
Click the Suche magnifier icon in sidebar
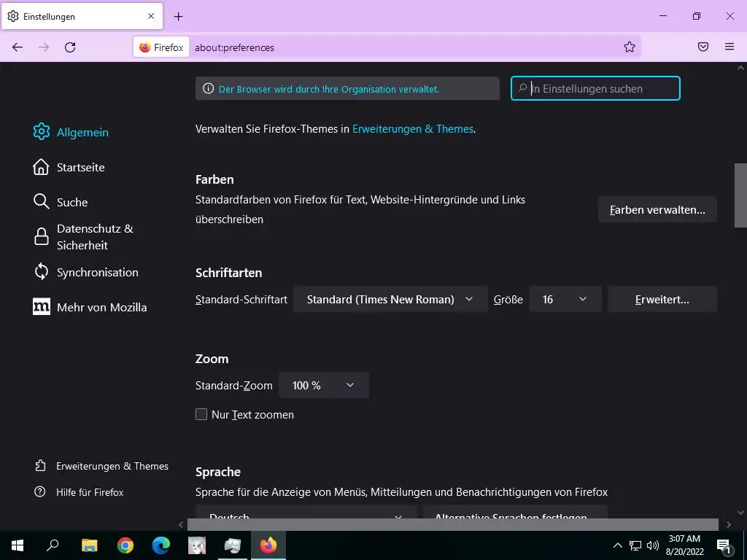[x=42, y=201]
